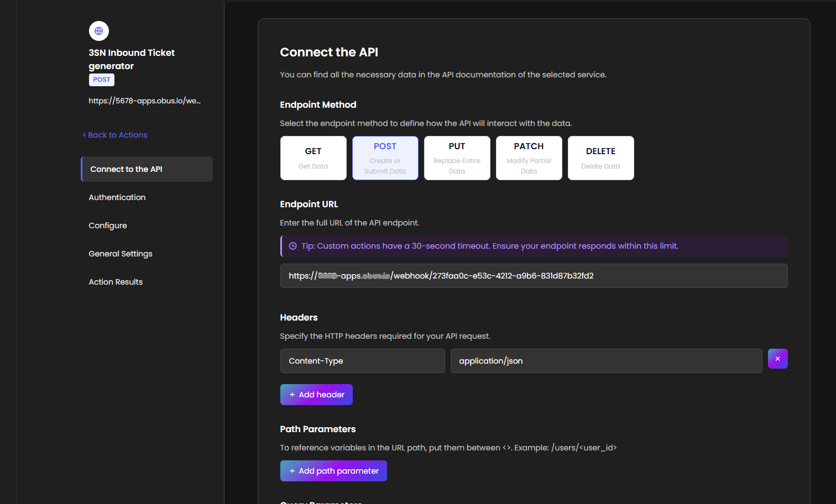This screenshot has height=504, width=836.
Task: Edit the Content-Type header name field
Action: pyautogui.click(x=362, y=361)
